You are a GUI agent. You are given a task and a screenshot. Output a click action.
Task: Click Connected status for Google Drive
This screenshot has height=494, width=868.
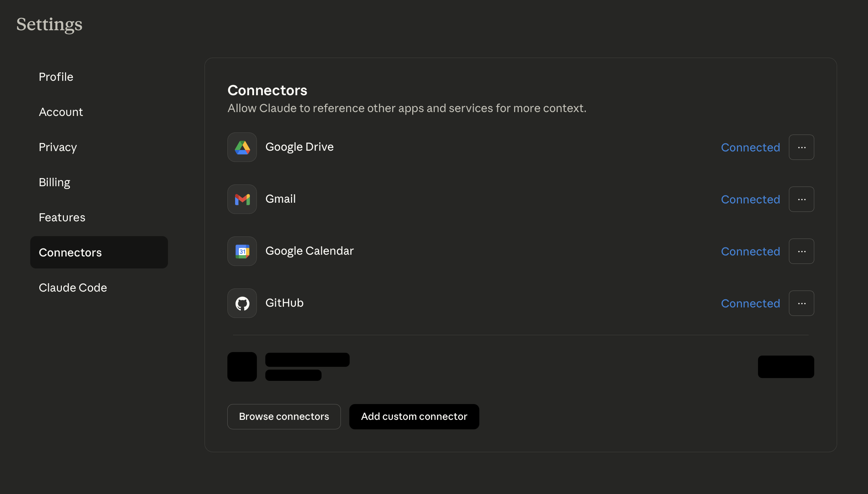pos(750,147)
